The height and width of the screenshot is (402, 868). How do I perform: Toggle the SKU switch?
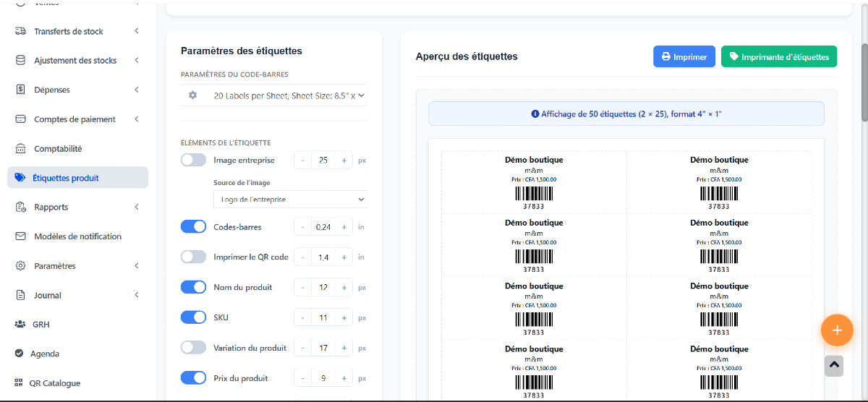[x=194, y=317]
